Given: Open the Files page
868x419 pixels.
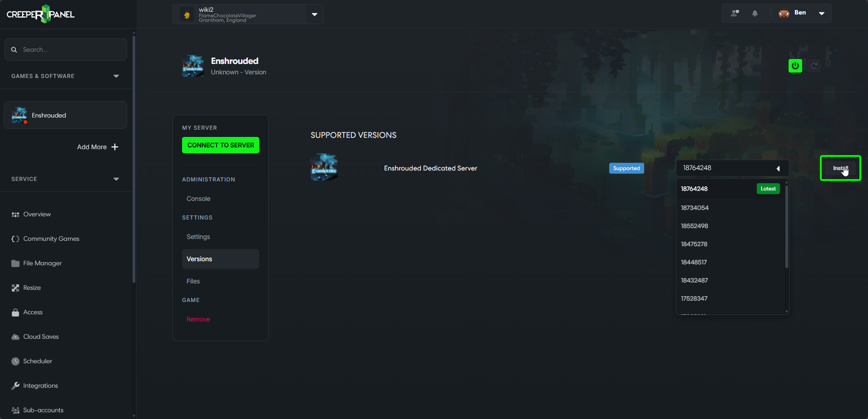Looking at the screenshot, I should 193,281.
